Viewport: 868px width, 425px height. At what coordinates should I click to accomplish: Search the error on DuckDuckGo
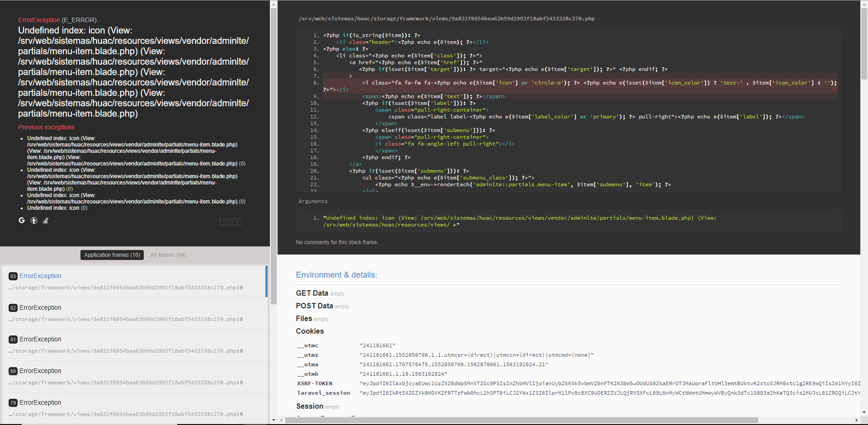click(33, 220)
